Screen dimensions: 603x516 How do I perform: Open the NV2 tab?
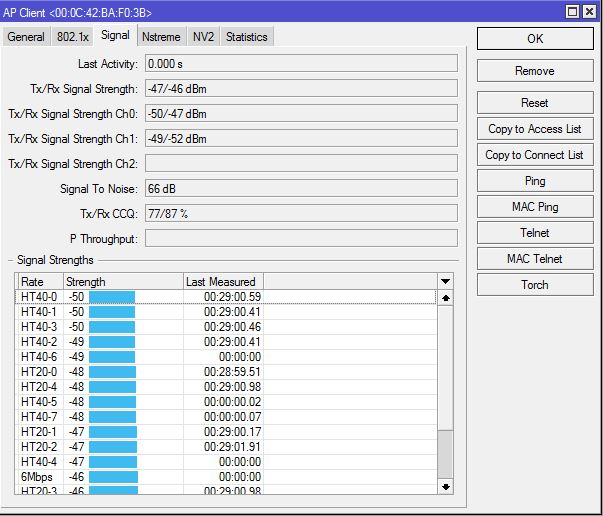pyautogui.click(x=203, y=37)
